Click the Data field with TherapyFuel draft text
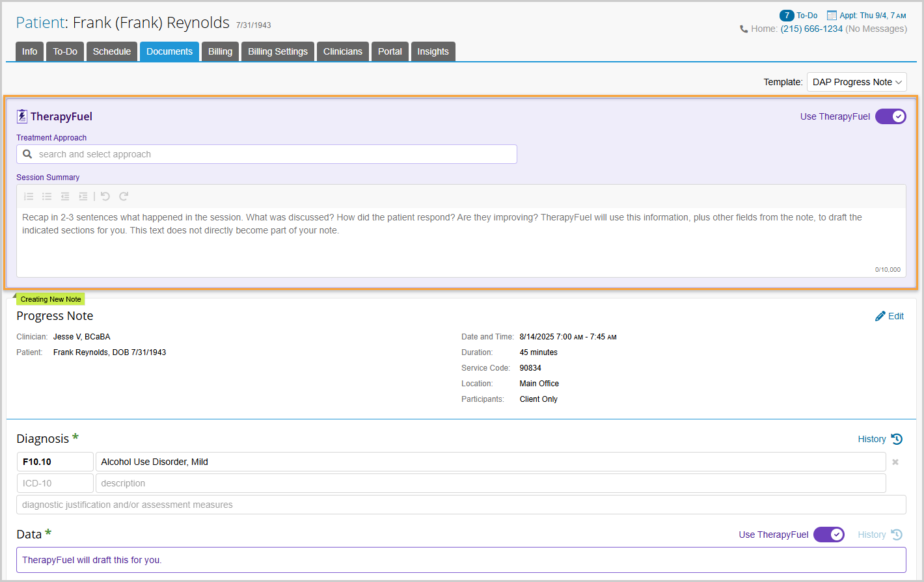 coord(461,560)
